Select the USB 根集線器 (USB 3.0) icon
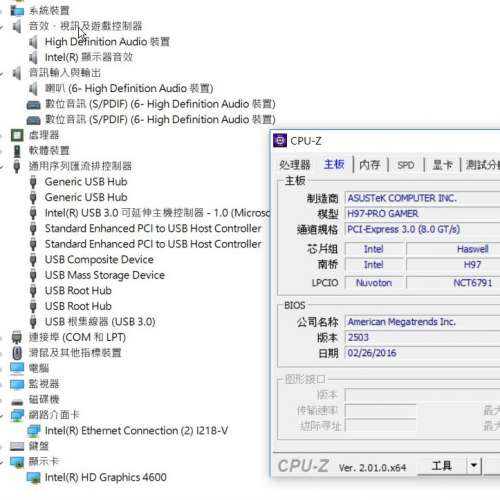500x500 pixels. point(33,322)
